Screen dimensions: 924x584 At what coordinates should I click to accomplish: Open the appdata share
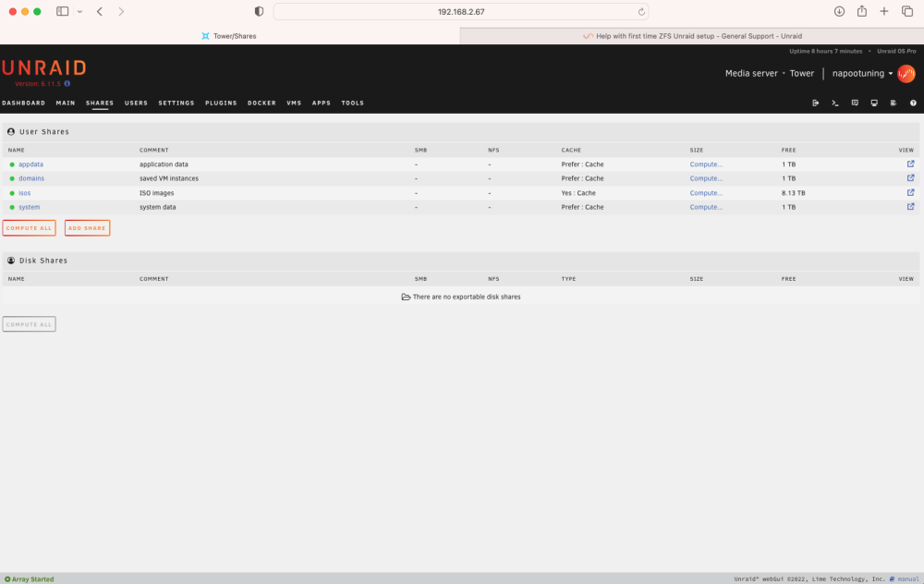pos(30,164)
